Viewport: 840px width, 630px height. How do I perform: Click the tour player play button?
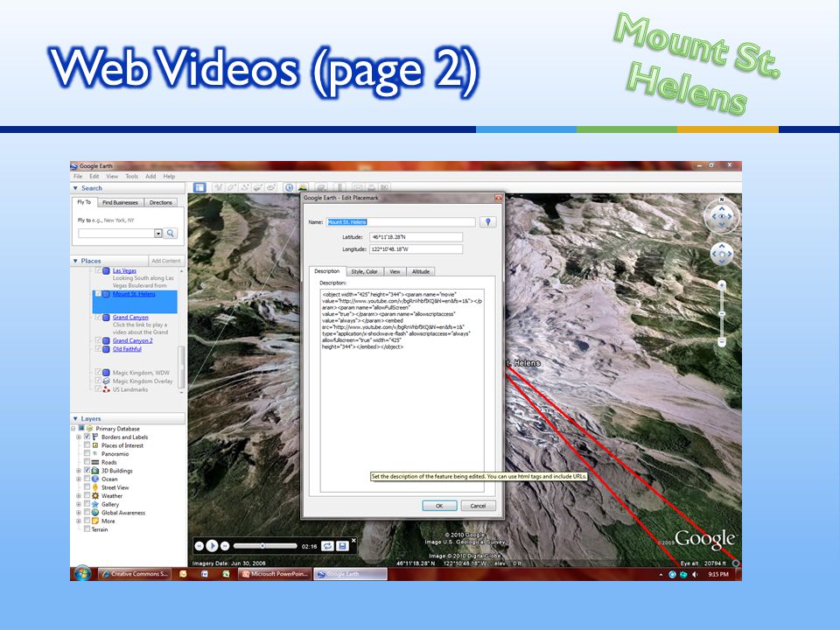[212, 546]
